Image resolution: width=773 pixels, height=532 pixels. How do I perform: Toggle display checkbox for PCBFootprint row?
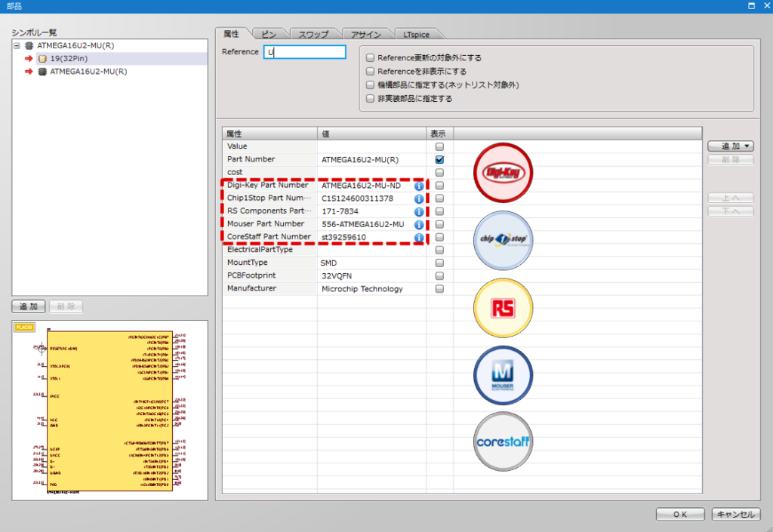point(439,276)
